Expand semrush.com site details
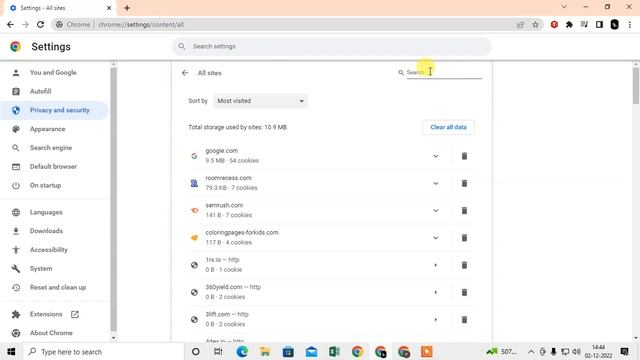 (x=436, y=211)
